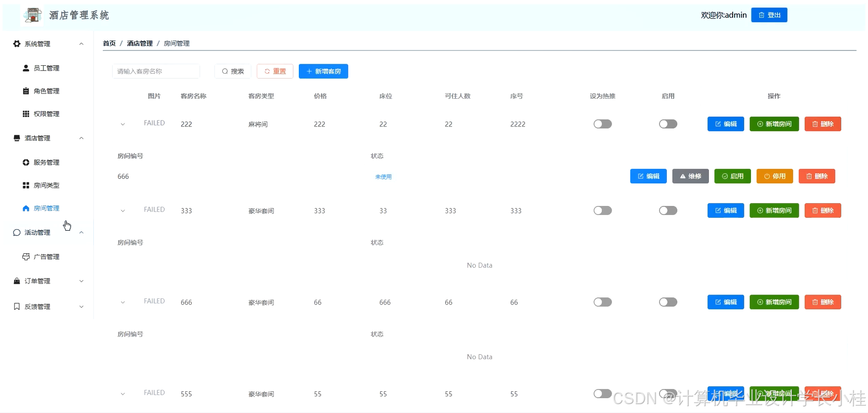Toggle 设为热推 switch for room 666
Screen dimensions: 868x413
603,302
